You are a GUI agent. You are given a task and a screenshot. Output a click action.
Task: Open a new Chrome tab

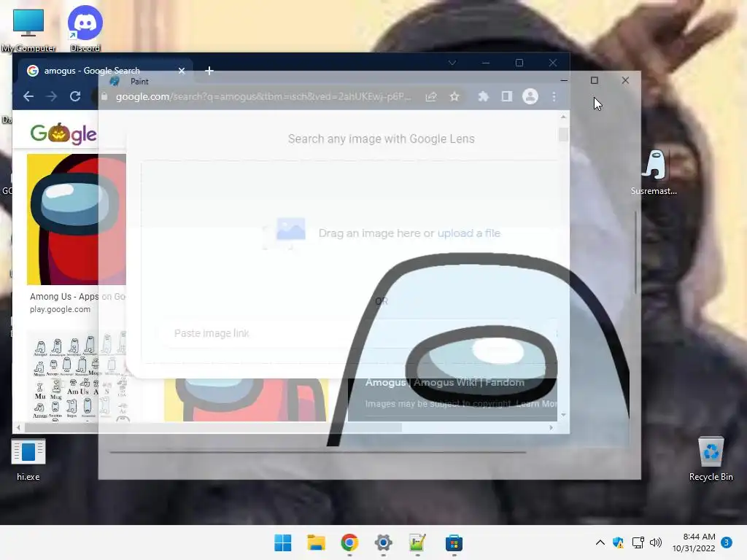click(209, 71)
